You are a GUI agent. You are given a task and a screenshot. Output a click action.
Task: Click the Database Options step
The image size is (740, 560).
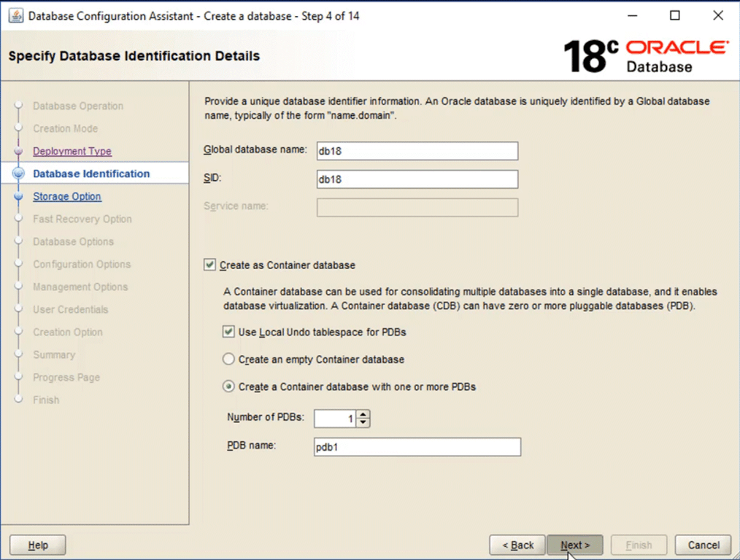73,241
